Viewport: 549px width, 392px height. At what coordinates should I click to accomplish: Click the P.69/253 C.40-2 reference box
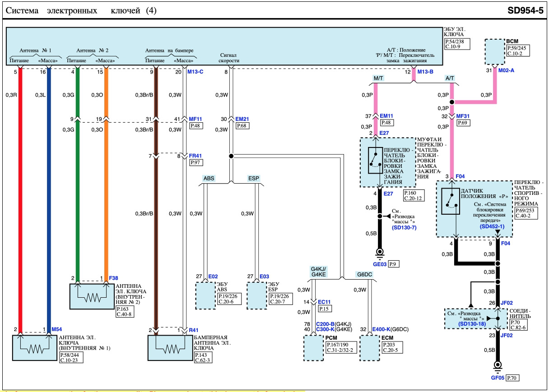point(527,213)
